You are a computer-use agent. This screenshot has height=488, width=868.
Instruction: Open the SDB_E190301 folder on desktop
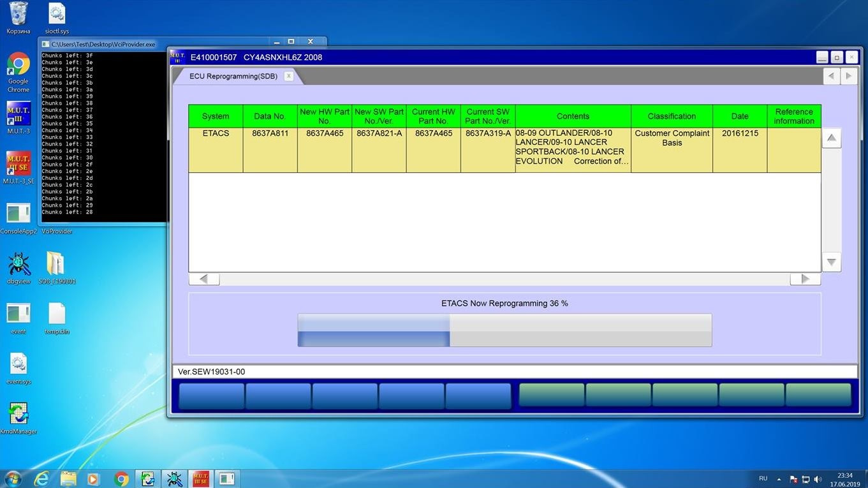(x=57, y=268)
